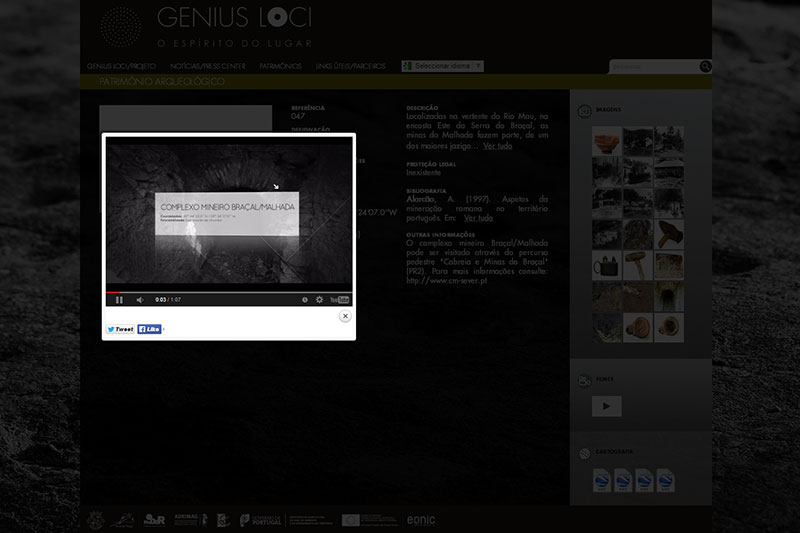Go to Notícias/Press Center menu
Image resolution: width=800 pixels, height=533 pixels.
click(x=208, y=66)
